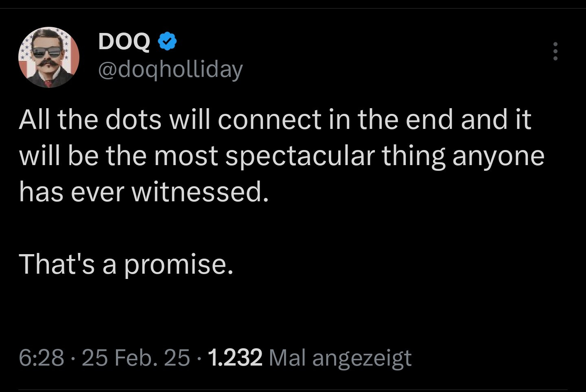Click the DOQ display name
Screen dimensions: 586x392
click(x=124, y=41)
